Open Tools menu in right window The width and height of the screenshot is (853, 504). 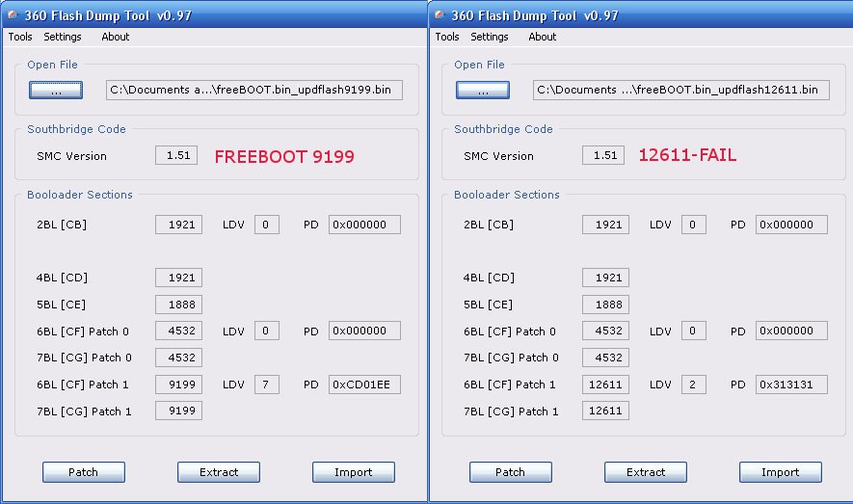point(447,37)
